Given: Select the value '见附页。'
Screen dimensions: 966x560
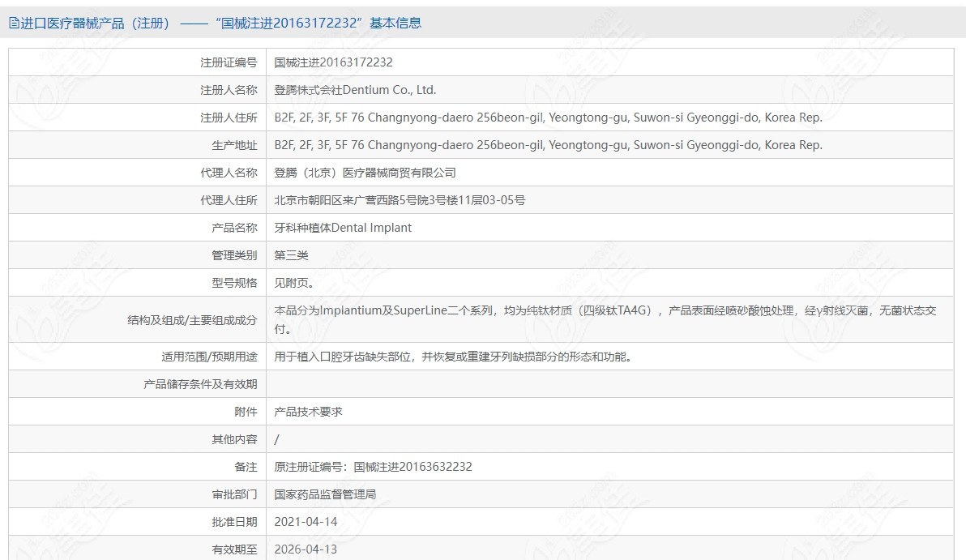Looking at the screenshot, I should tap(294, 283).
